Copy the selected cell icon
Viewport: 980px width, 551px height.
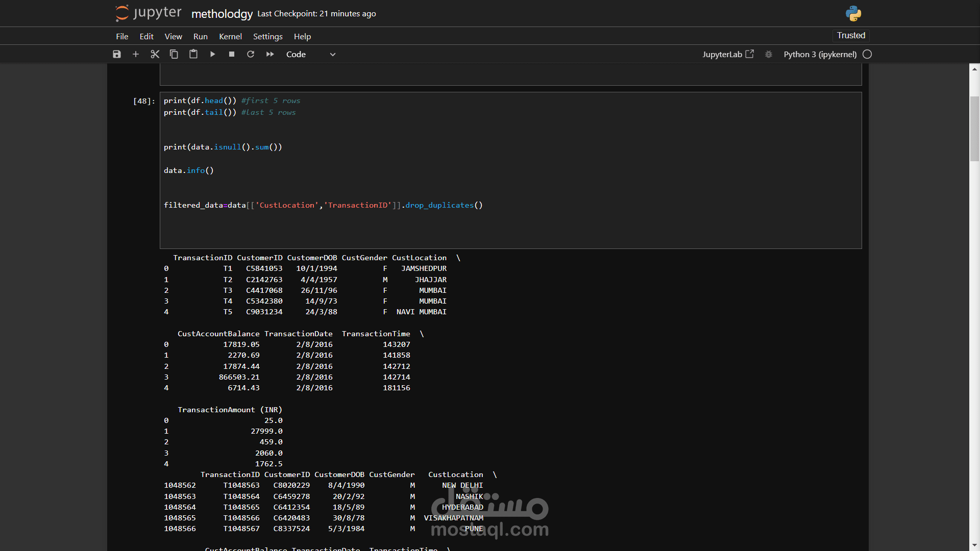[174, 54]
